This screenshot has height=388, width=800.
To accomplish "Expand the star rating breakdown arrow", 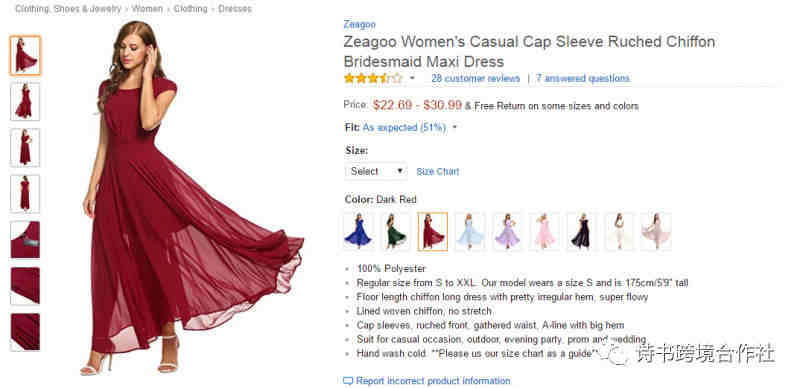I will (412, 79).
